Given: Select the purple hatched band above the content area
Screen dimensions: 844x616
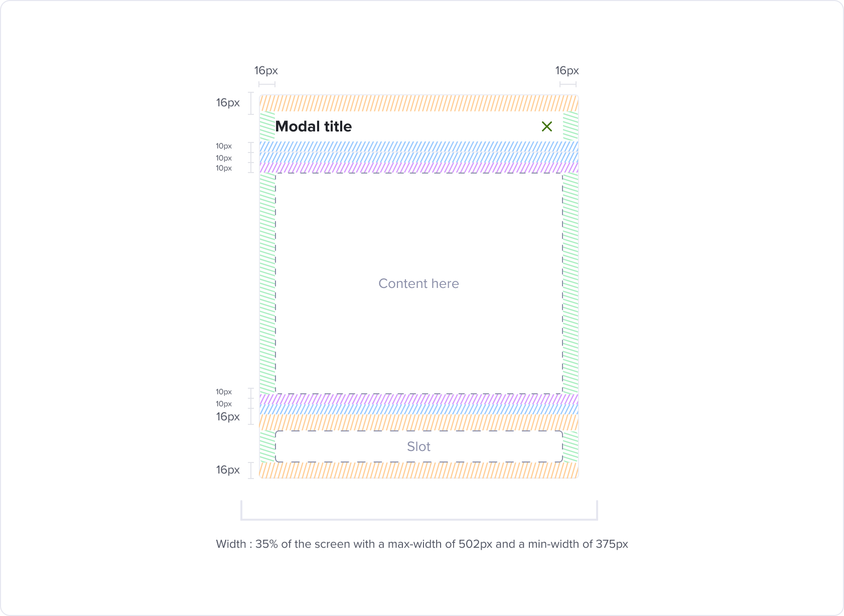Looking at the screenshot, I should pos(419,168).
